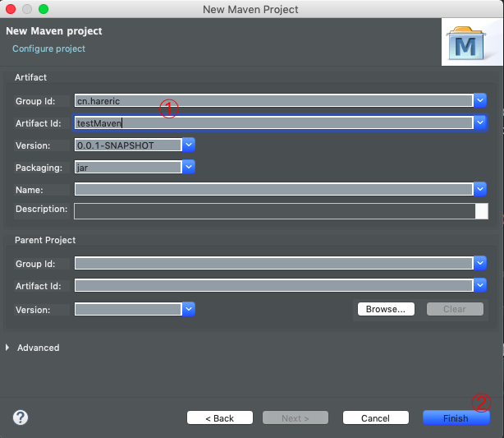The width and height of the screenshot is (504, 438).
Task: Open Artifact Group Id dropdown arrow
Action: [480, 101]
